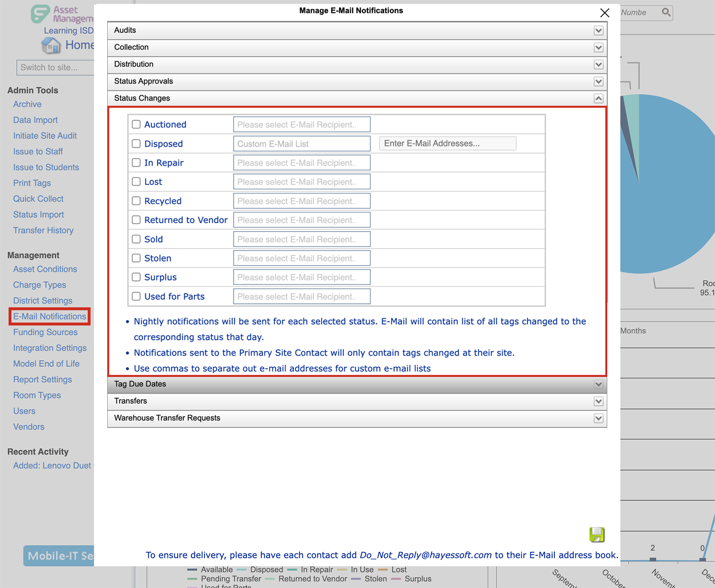Open Model End of Life
The height and width of the screenshot is (588, 715).
(x=46, y=364)
